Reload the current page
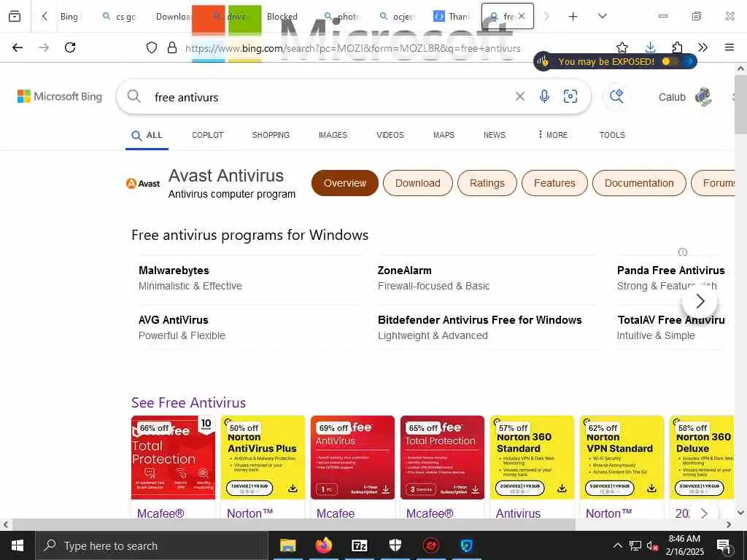 pyautogui.click(x=70, y=47)
